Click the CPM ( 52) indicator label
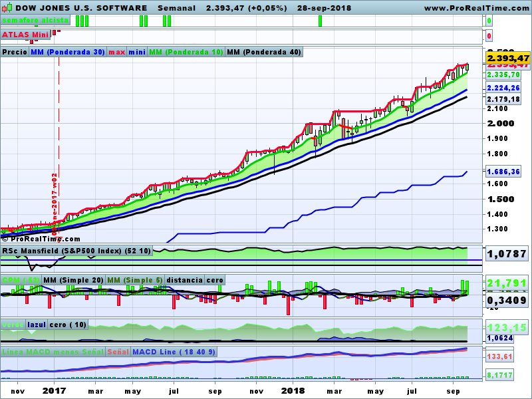Screen dimensions: 532x399 coord(21,280)
